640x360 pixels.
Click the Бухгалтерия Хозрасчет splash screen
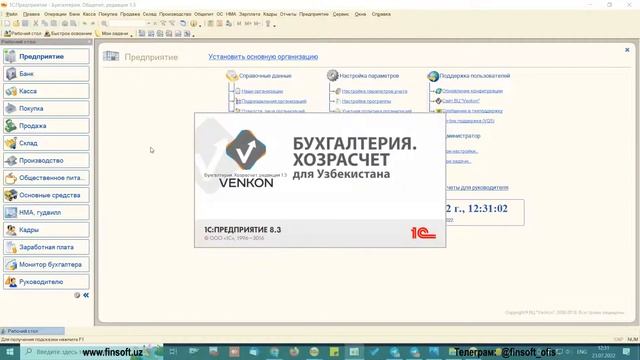[320, 180]
